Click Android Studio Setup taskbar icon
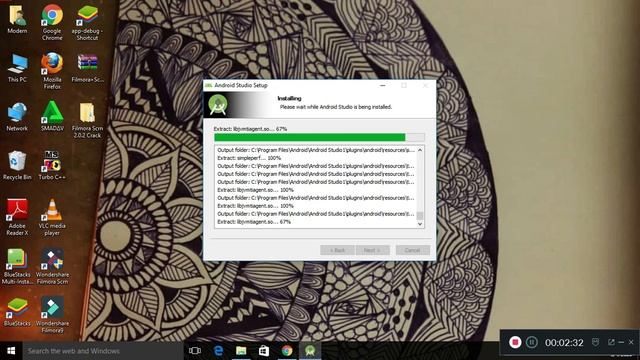 (310, 351)
